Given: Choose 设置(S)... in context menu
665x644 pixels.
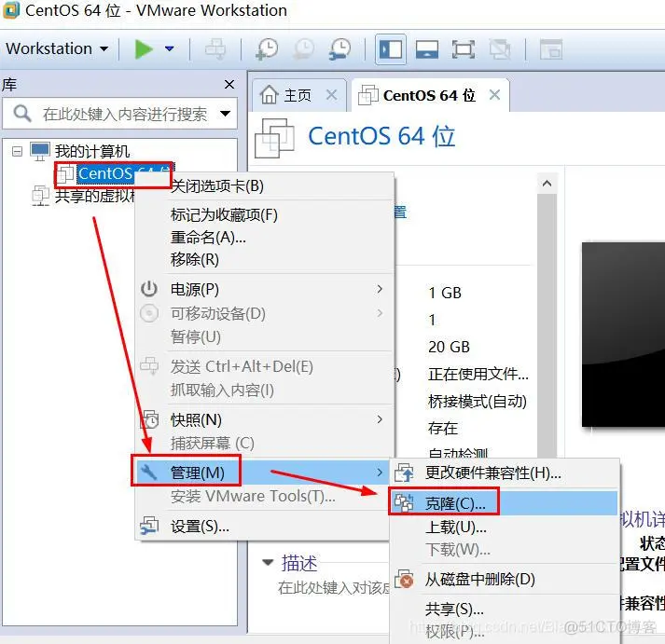Looking at the screenshot, I should 263,527.
